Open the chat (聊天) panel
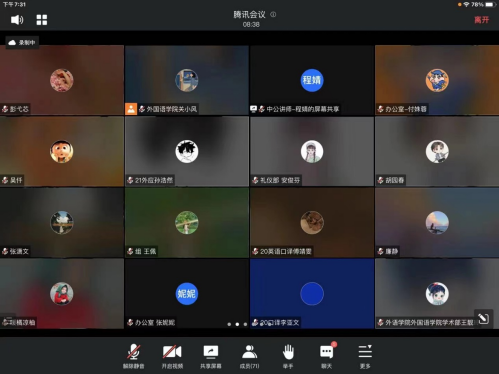Screen dimensions: 499x374 coord(327,356)
